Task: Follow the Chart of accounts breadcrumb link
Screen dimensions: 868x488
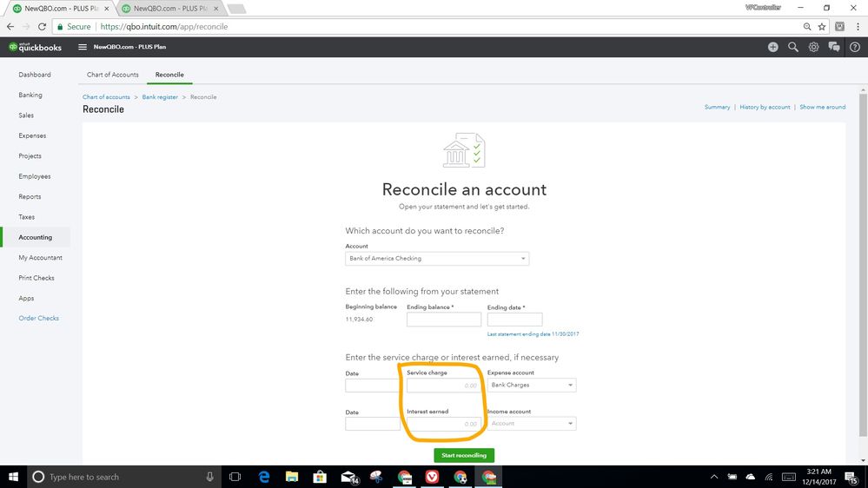Action: (x=106, y=97)
